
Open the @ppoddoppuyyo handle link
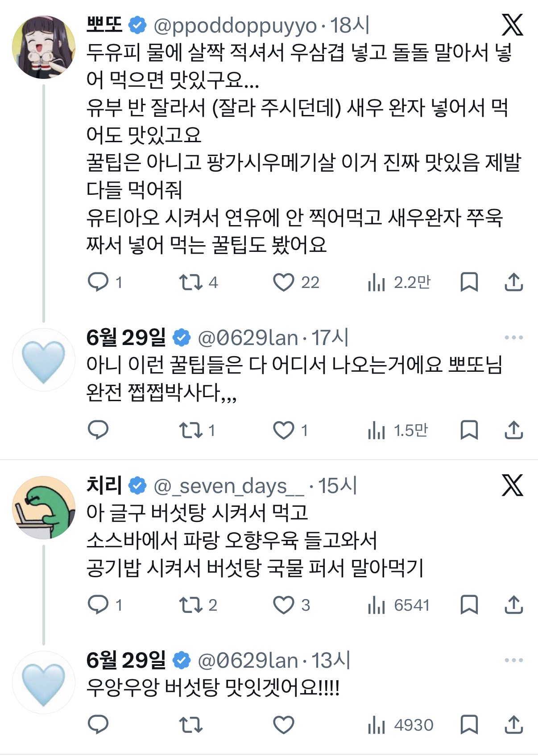tap(235, 26)
